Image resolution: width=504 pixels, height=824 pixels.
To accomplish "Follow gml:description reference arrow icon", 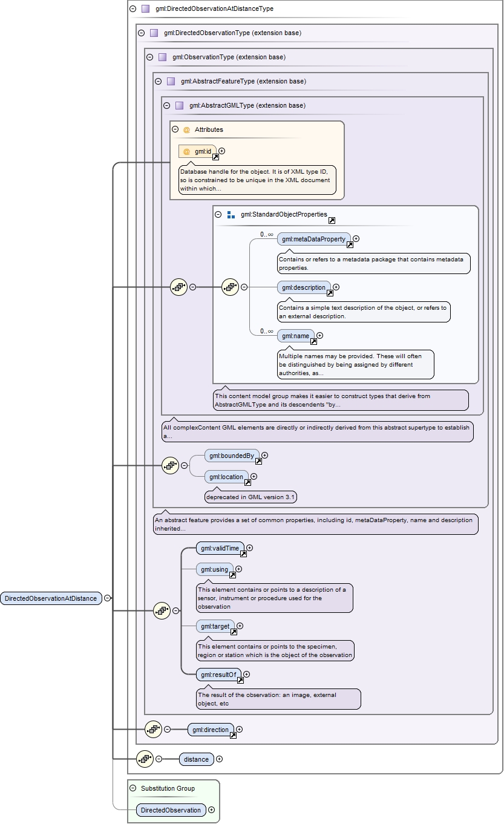I will (x=330, y=293).
